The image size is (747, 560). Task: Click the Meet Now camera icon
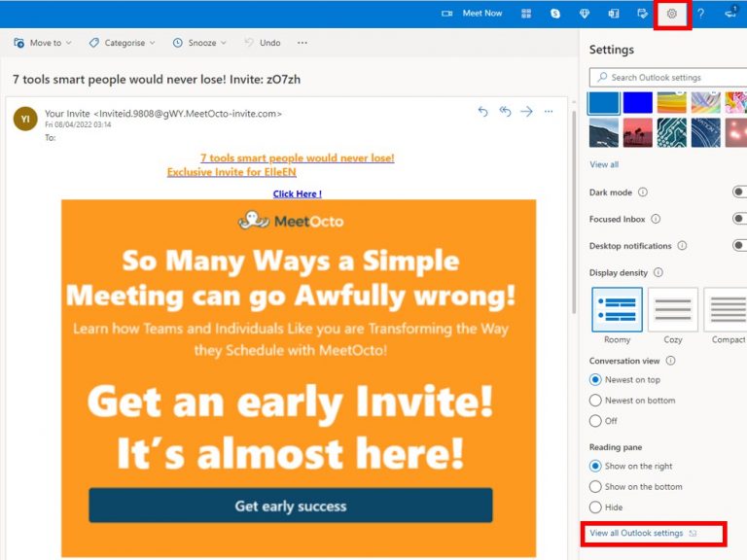pos(446,14)
